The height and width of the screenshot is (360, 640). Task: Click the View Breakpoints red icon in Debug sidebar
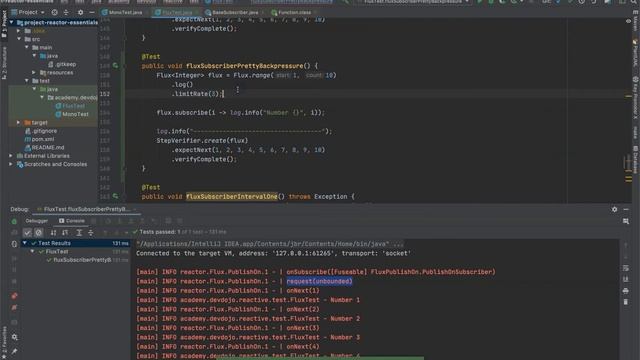pyautogui.click(x=14, y=296)
